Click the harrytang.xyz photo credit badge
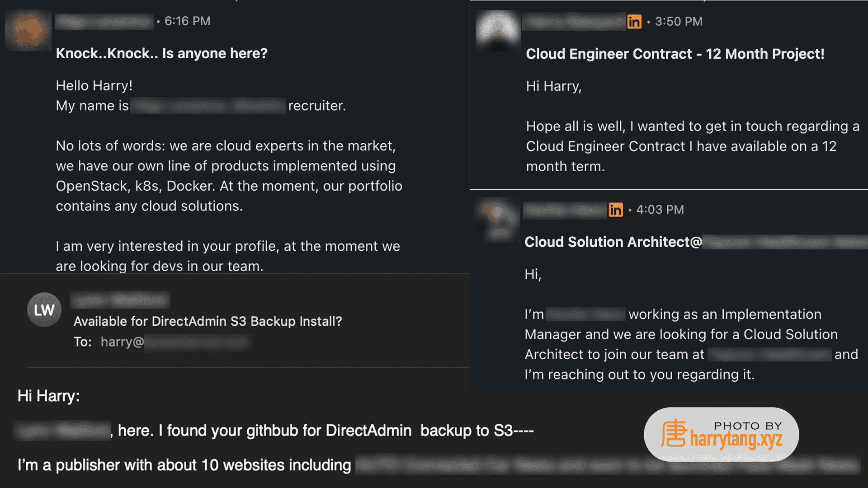Image resolution: width=868 pixels, height=488 pixels. coord(721,434)
